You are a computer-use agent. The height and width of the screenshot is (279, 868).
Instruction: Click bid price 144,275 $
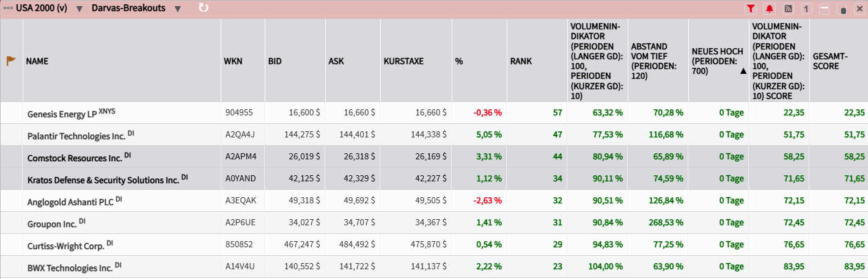[x=302, y=135]
